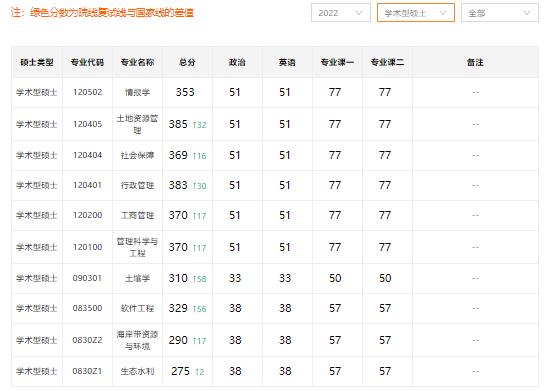This screenshot has height=391, width=545.
Task: Select major code 090301
Action: click(x=87, y=278)
